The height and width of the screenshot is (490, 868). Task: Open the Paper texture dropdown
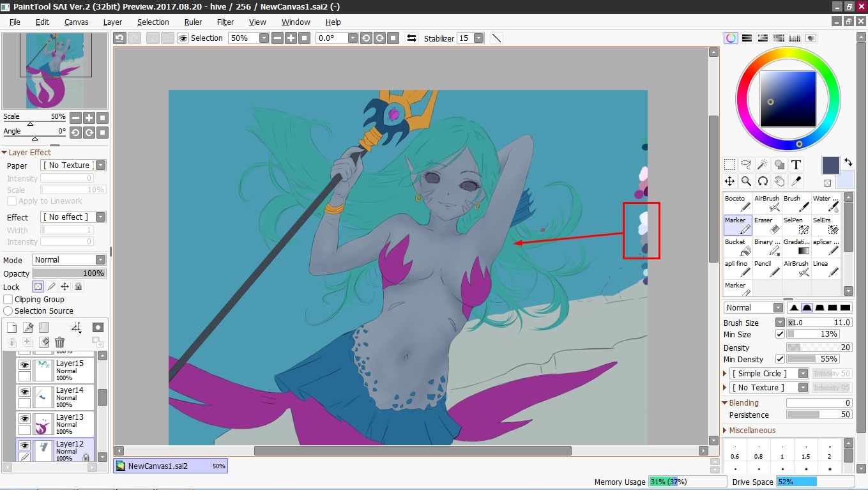tap(100, 165)
